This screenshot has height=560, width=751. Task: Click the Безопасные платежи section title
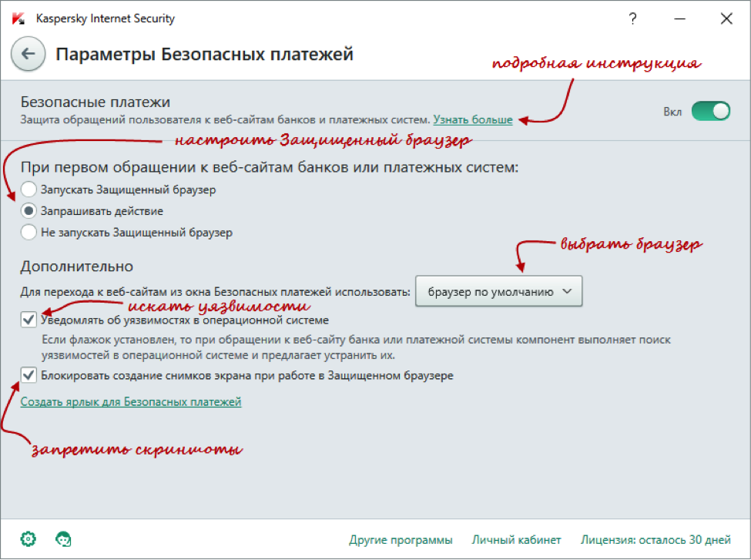point(96,102)
